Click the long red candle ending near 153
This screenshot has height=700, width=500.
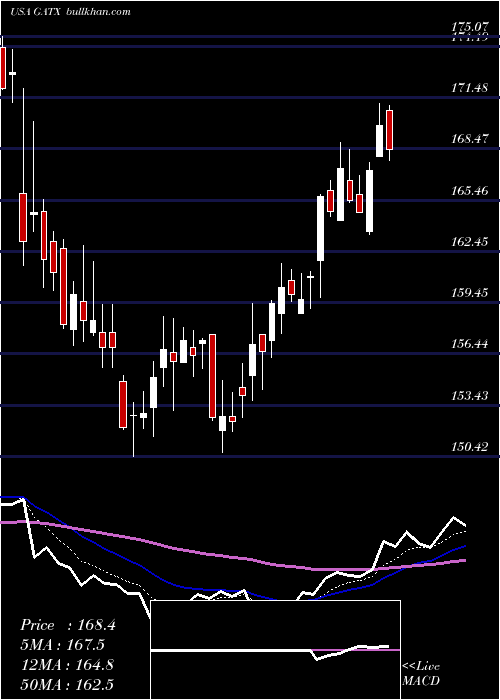pyautogui.click(x=212, y=376)
